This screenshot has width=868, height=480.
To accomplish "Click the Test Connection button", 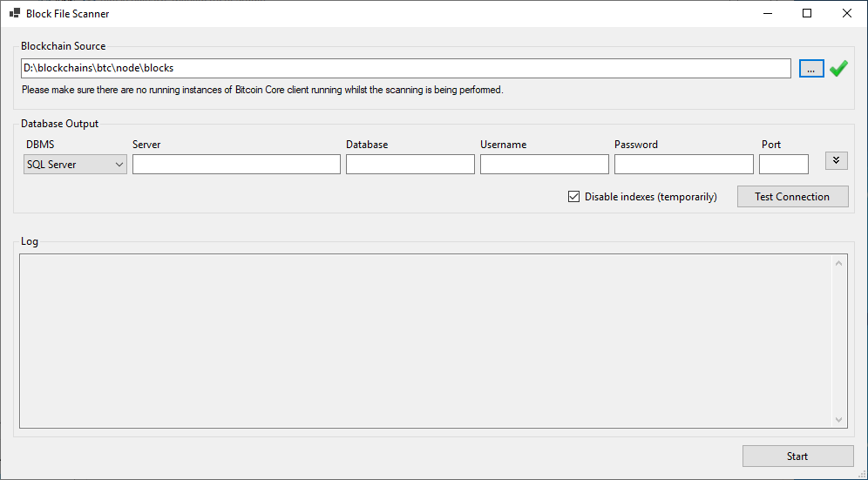I will click(792, 197).
